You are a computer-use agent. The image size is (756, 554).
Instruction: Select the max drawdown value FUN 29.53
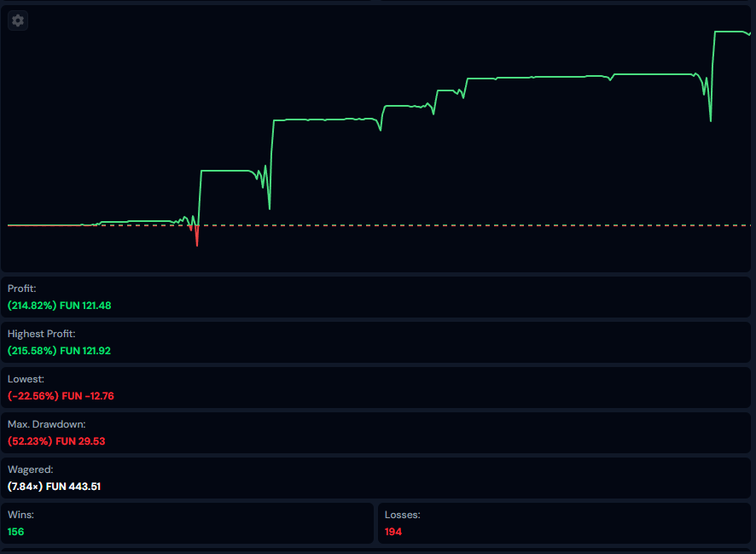point(82,441)
